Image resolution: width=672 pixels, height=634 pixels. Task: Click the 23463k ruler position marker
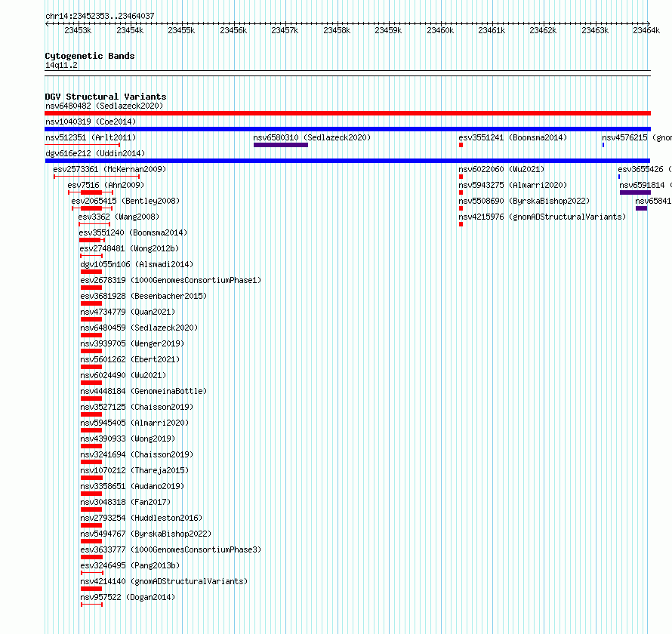tap(595, 30)
